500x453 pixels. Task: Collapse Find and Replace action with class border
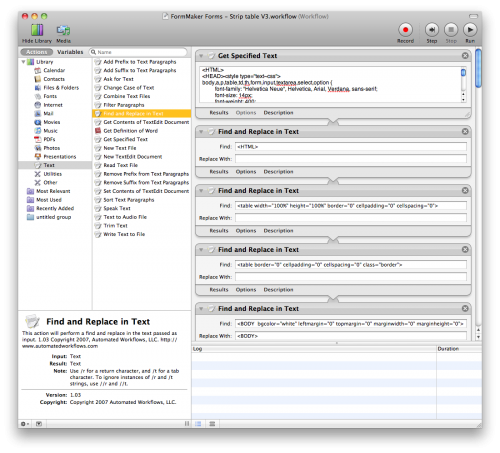point(201,250)
